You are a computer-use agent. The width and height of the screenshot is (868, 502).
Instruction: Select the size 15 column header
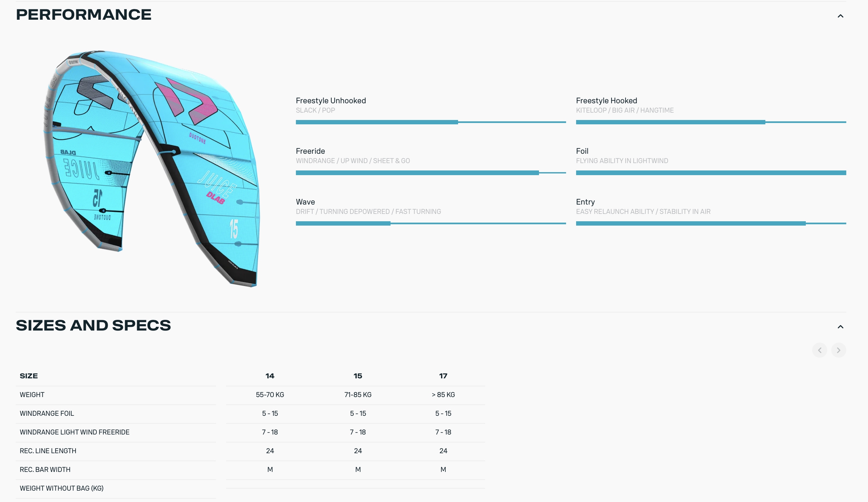pos(358,376)
